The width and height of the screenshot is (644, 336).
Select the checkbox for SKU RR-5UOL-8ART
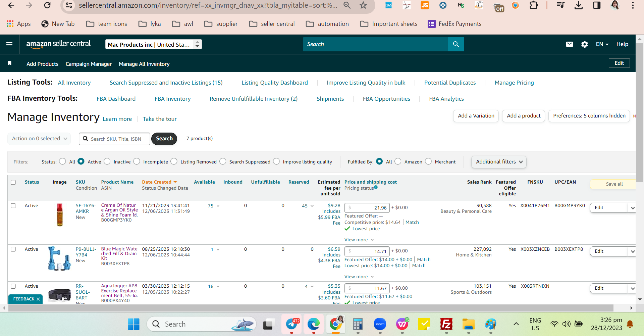[13, 286]
